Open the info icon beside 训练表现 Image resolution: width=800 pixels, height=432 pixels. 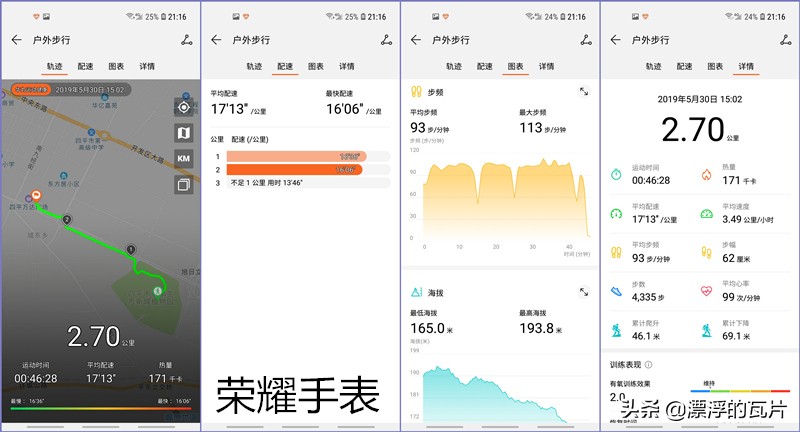click(x=648, y=365)
